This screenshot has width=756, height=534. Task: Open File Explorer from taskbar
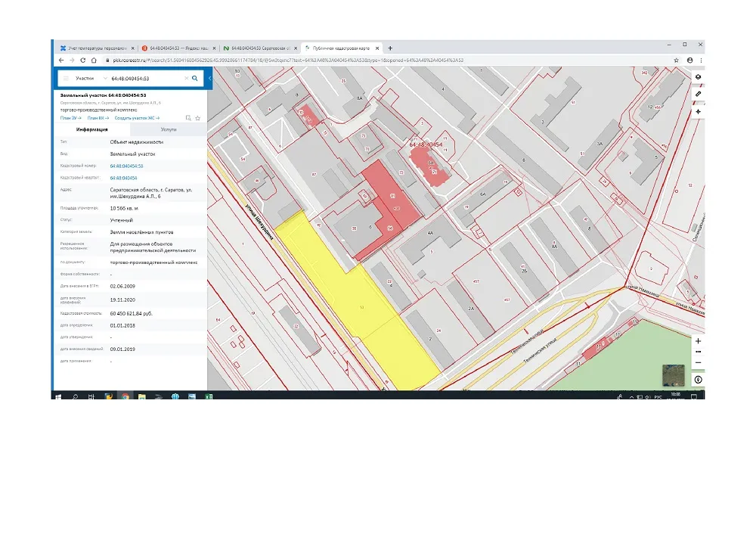click(x=142, y=396)
